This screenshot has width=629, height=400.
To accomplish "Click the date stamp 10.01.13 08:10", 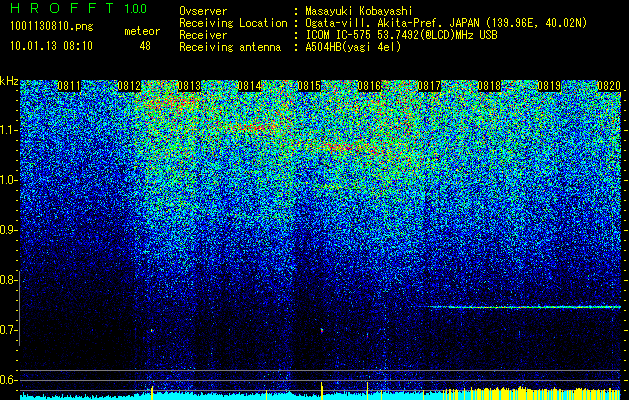I will tap(51, 46).
